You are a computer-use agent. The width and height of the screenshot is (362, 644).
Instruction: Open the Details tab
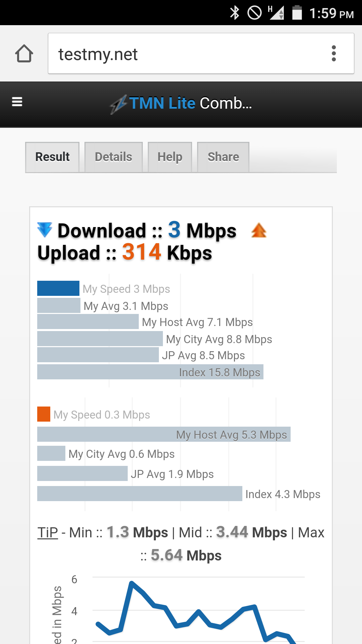click(x=114, y=157)
